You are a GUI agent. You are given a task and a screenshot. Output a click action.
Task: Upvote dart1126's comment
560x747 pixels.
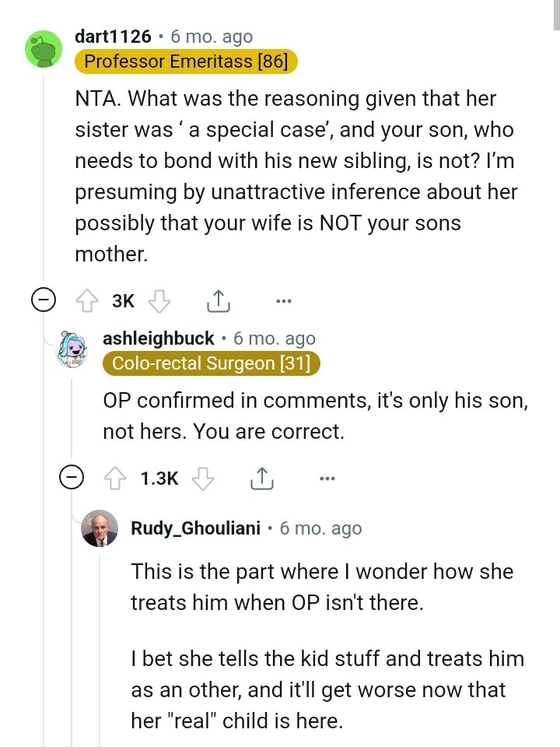[x=86, y=300]
